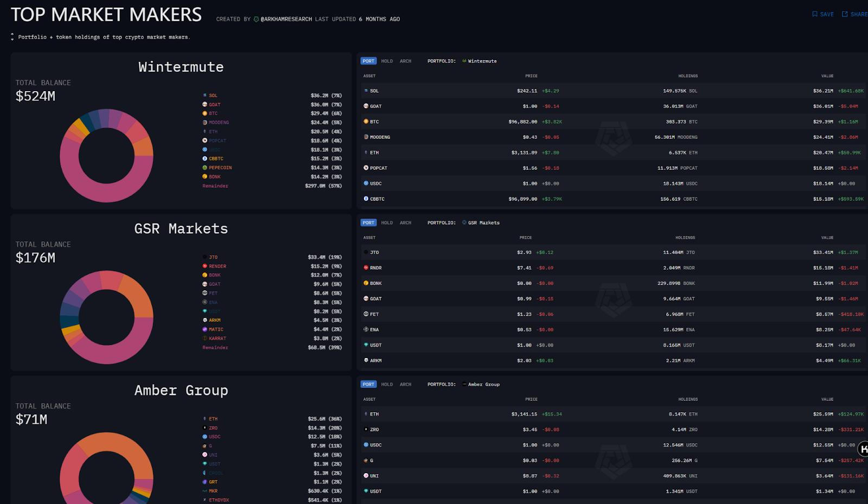Click the Save bookmark icon
The width and height of the screenshot is (868, 504).
click(814, 14)
